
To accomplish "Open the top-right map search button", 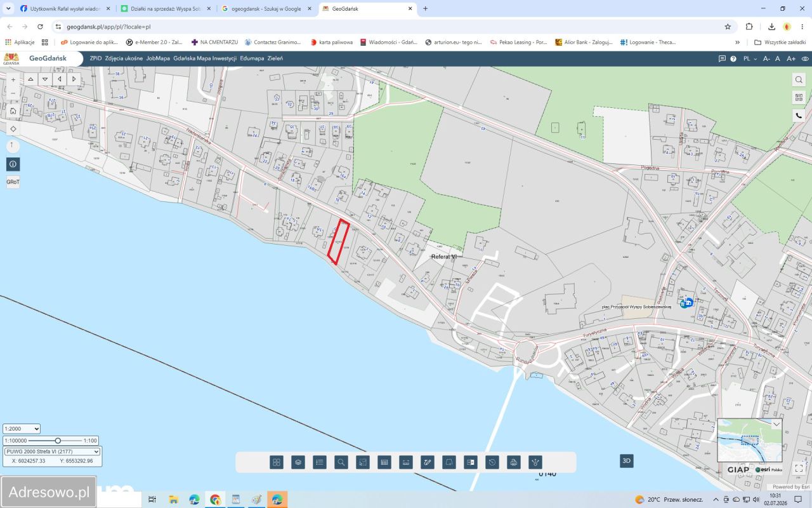I will coord(799,79).
